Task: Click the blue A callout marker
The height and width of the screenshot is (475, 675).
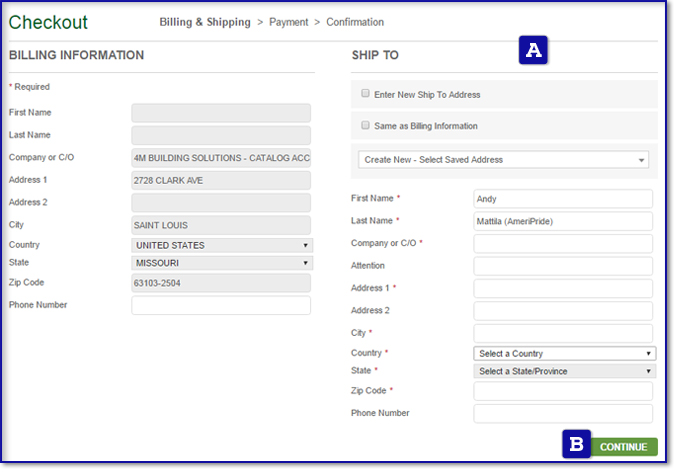Action: tap(533, 50)
